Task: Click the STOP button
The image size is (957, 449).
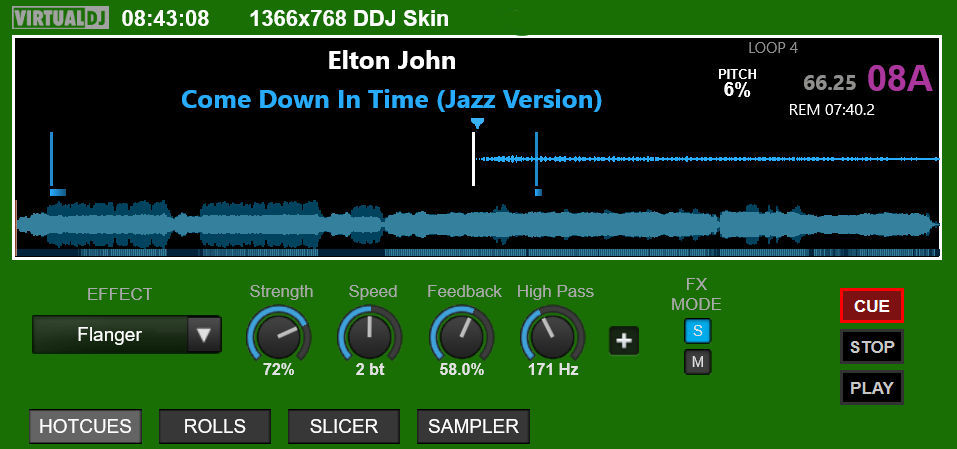Action: point(872,347)
